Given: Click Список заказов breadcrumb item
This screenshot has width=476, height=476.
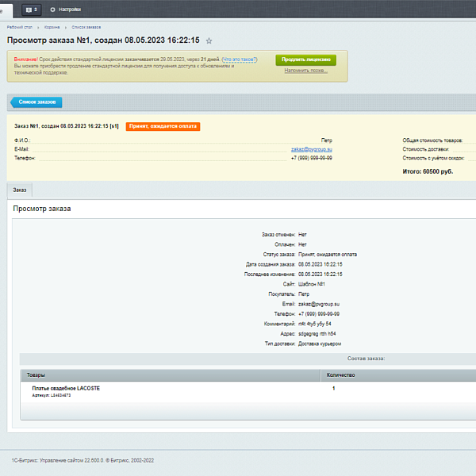Looking at the screenshot, I should 84,27.
